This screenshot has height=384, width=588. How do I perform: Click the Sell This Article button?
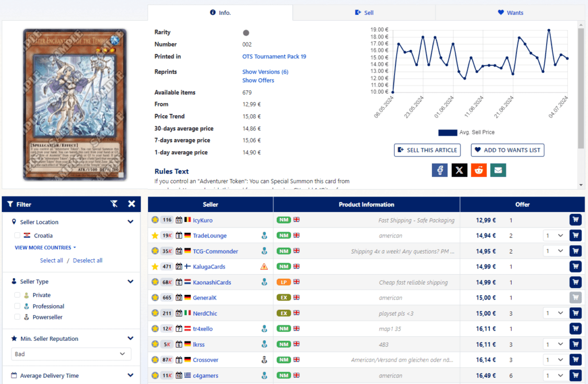click(x=427, y=150)
